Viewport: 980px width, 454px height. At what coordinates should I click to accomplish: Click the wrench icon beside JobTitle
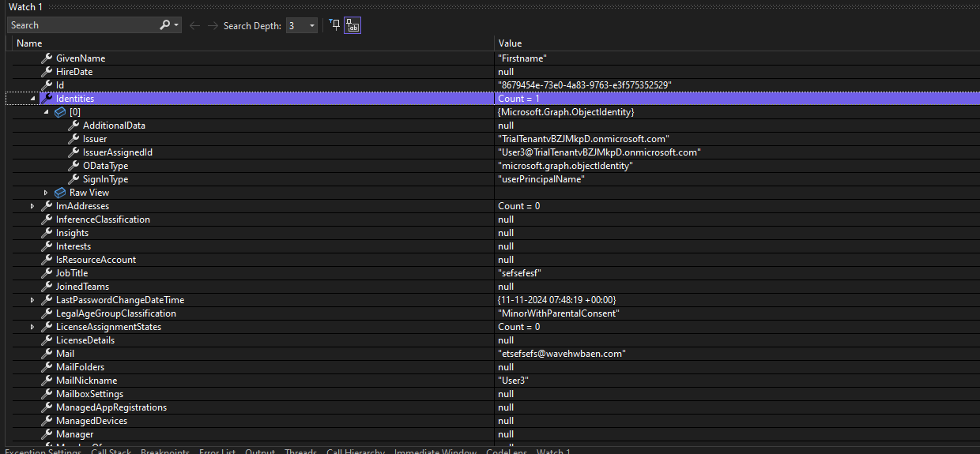(x=47, y=273)
